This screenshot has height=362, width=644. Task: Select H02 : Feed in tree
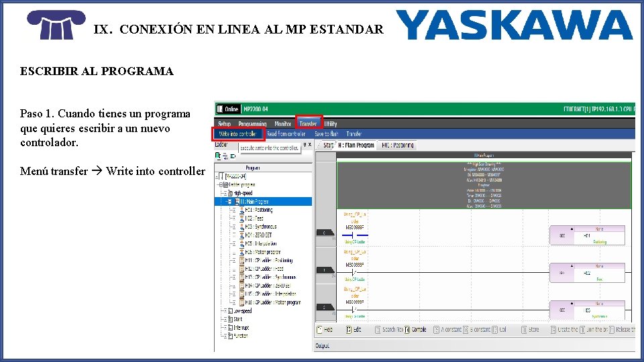(254, 219)
